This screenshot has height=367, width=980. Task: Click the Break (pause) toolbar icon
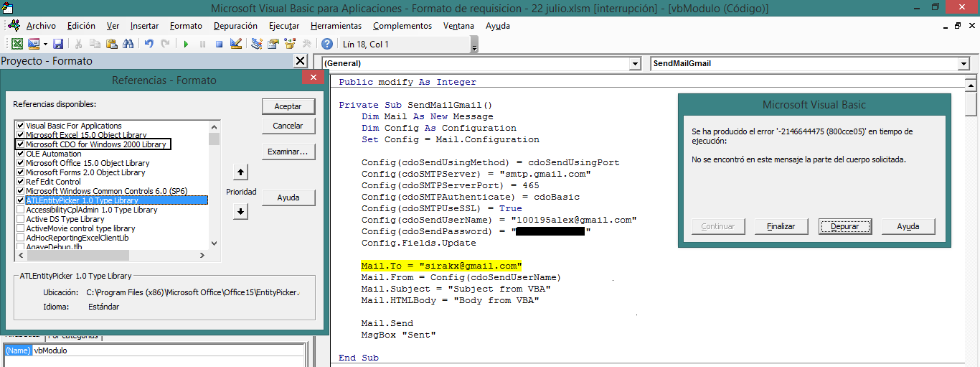point(202,45)
